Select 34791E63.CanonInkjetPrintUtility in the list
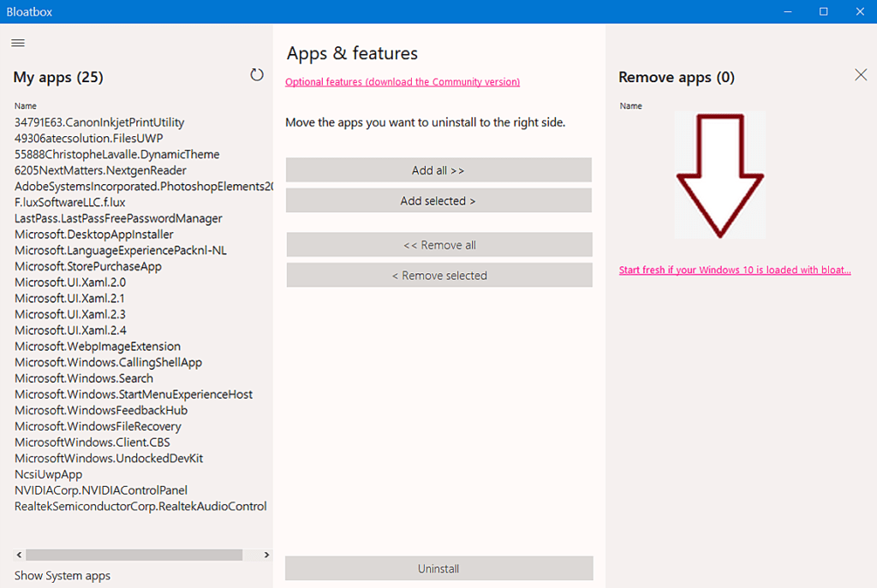 click(x=99, y=122)
